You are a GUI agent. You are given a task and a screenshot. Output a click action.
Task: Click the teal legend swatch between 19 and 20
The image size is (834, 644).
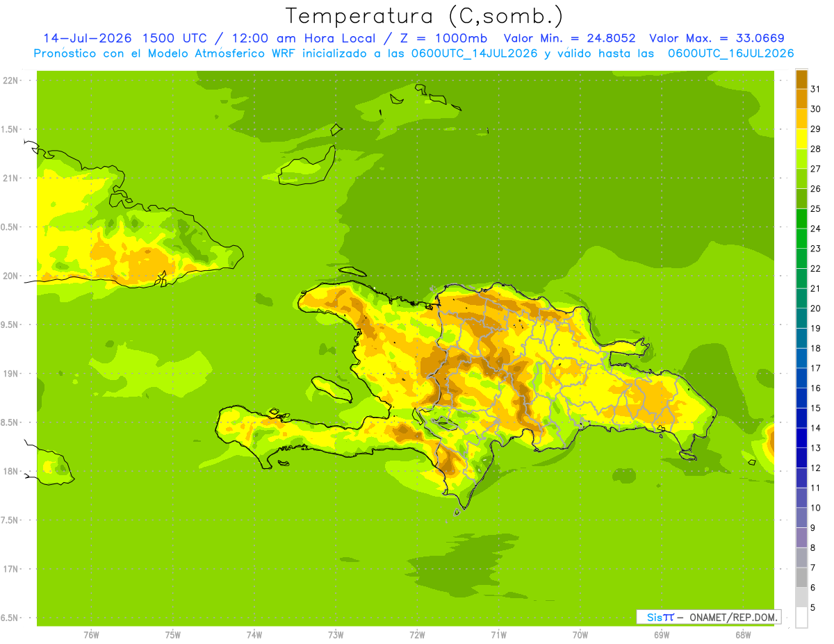pos(801,318)
